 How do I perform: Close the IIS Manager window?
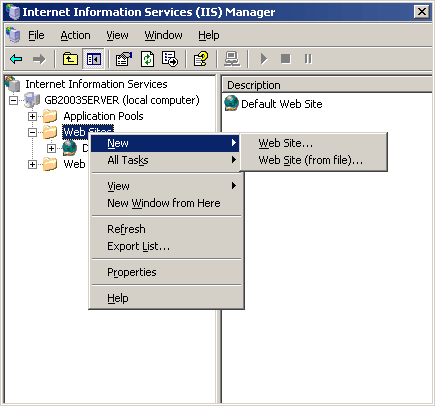[422, 12]
